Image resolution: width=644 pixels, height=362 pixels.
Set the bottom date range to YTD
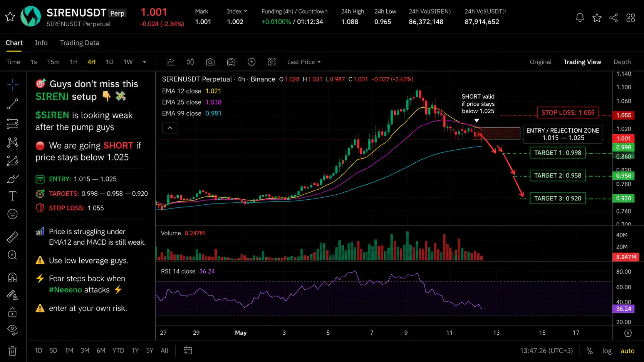click(118, 350)
